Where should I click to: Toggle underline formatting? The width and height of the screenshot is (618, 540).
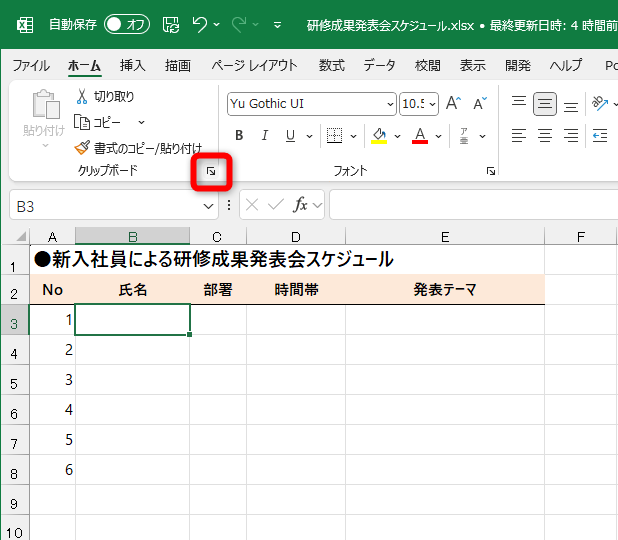tap(290, 136)
